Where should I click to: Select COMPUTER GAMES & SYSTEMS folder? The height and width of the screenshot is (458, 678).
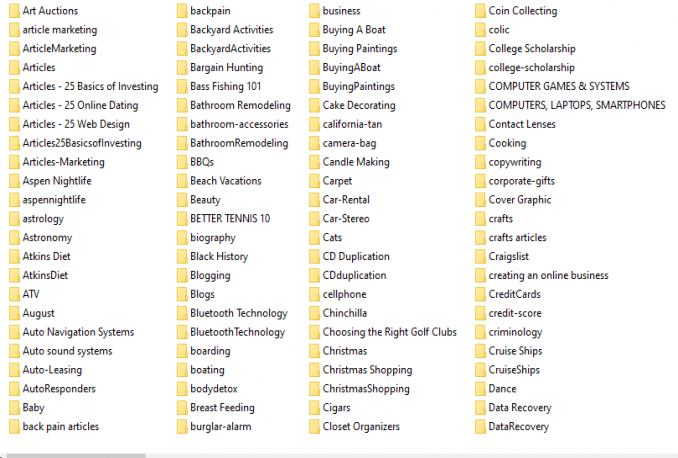click(x=558, y=87)
